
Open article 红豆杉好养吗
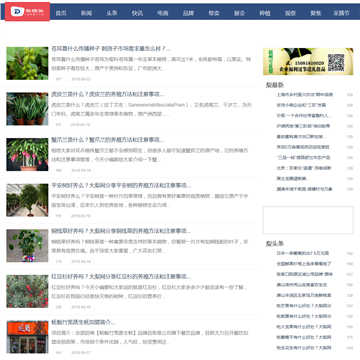click(x=121, y=277)
